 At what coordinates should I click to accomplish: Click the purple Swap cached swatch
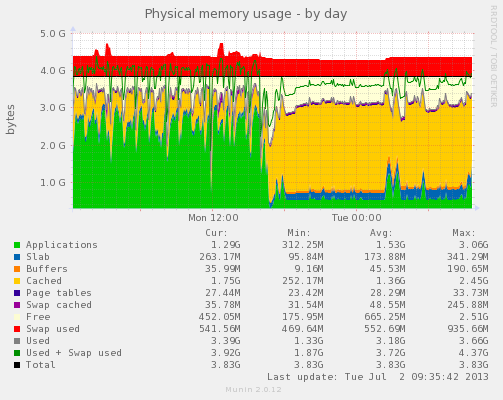17,305
